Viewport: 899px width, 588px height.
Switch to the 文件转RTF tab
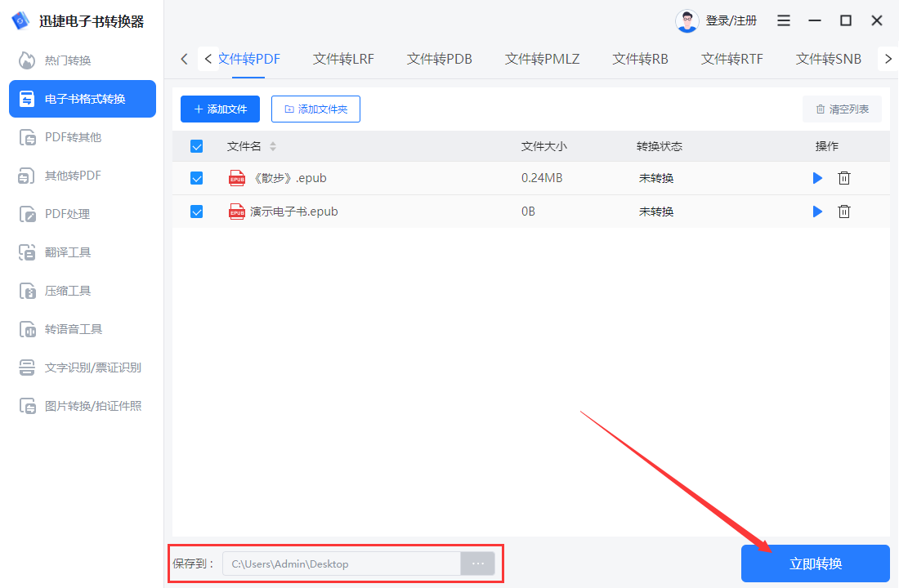pyautogui.click(x=731, y=59)
